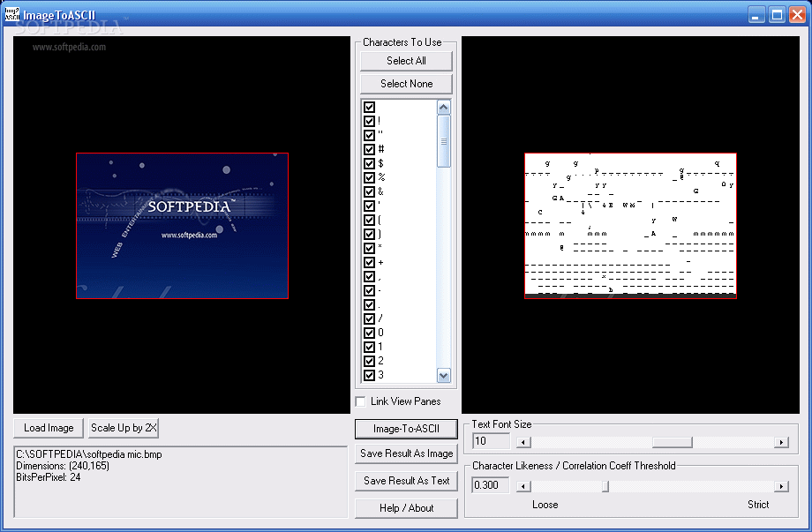Uncheck the & character checkbox
The height and width of the screenshot is (532, 812).
pyautogui.click(x=369, y=191)
